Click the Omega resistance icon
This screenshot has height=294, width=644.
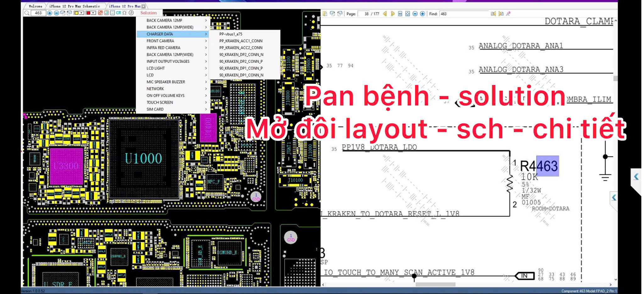[x=125, y=13]
